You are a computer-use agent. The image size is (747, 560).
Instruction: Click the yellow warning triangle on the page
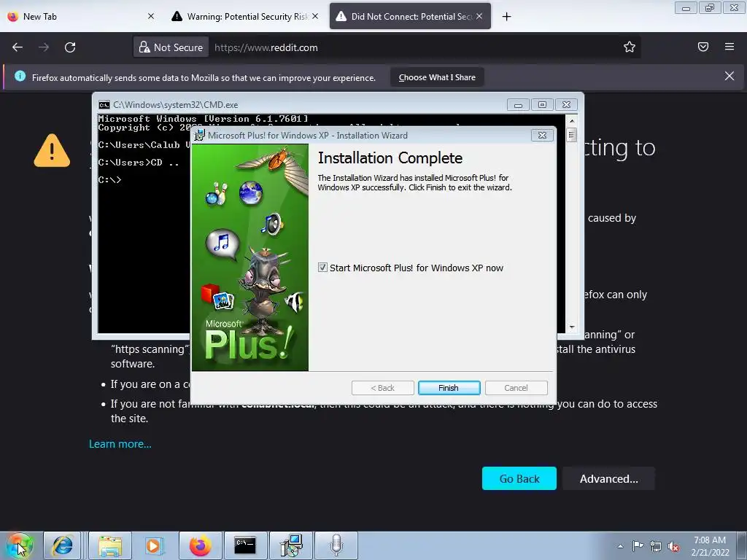(x=52, y=150)
